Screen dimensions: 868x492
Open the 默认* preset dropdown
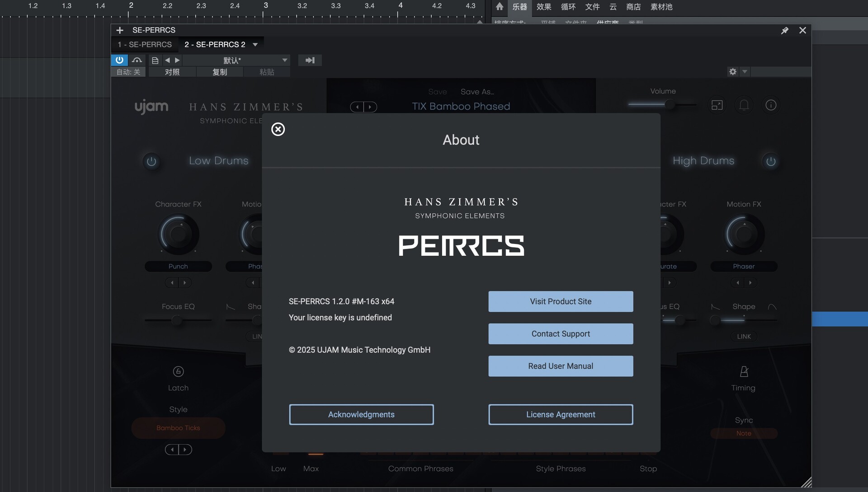point(236,60)
